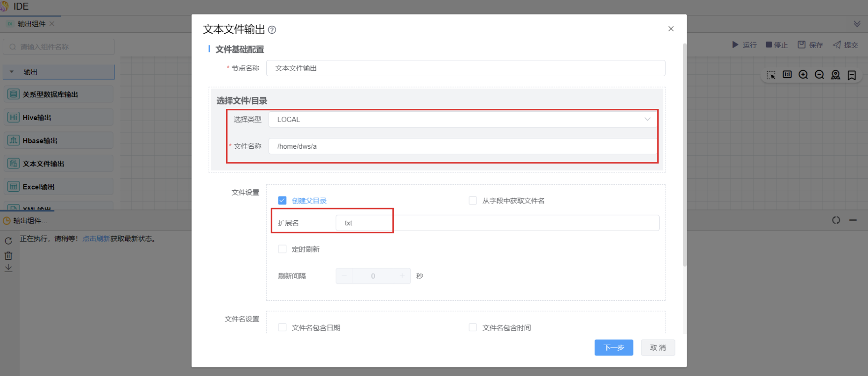Enable 从字段中获取文件名 checkbox
Image resolution: width=868 pixels, height=376 pixels.
tap(473, 201)
